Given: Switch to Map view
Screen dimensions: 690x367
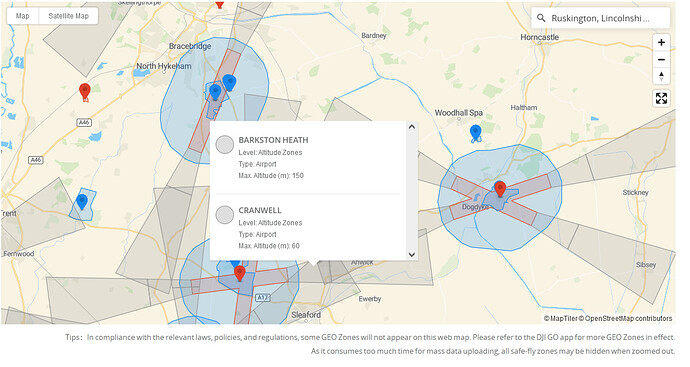Looking at the screenshot, I should click(x=22, y=16).
